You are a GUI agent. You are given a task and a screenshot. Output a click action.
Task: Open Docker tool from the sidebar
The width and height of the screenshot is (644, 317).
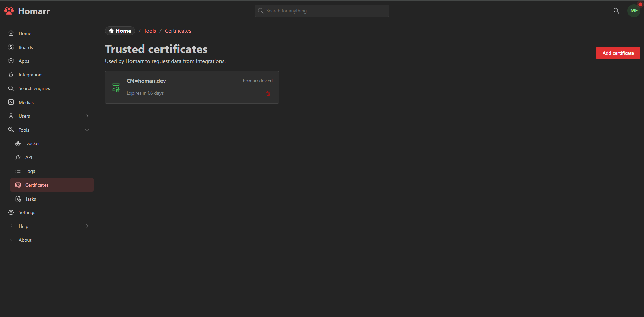[32, 143]
